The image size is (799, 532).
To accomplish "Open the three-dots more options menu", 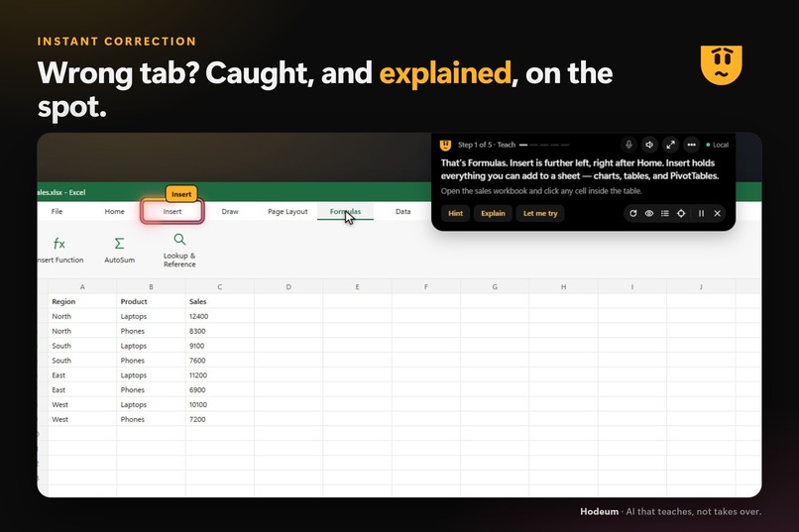I will click(x=692, y=145).
